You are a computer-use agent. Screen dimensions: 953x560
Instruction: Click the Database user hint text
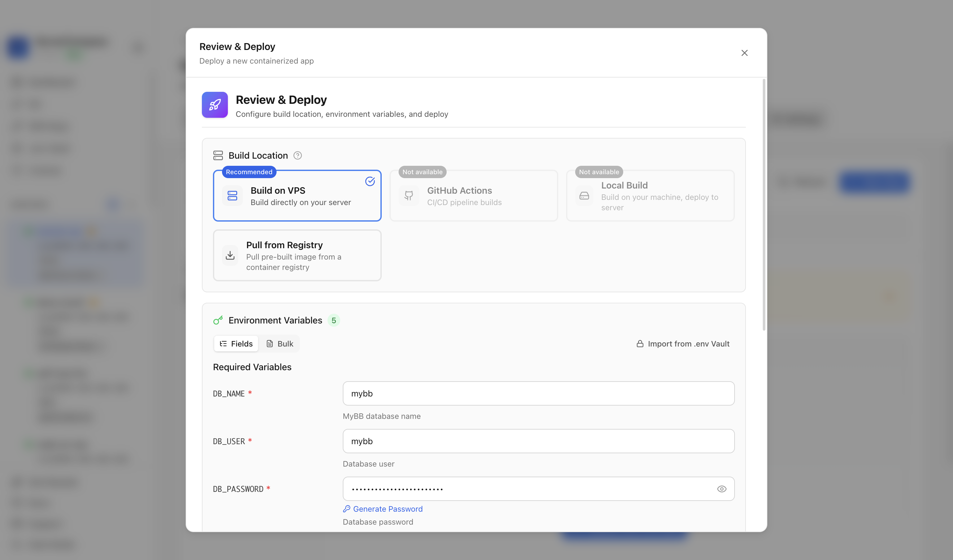click(x=368, y=464)
